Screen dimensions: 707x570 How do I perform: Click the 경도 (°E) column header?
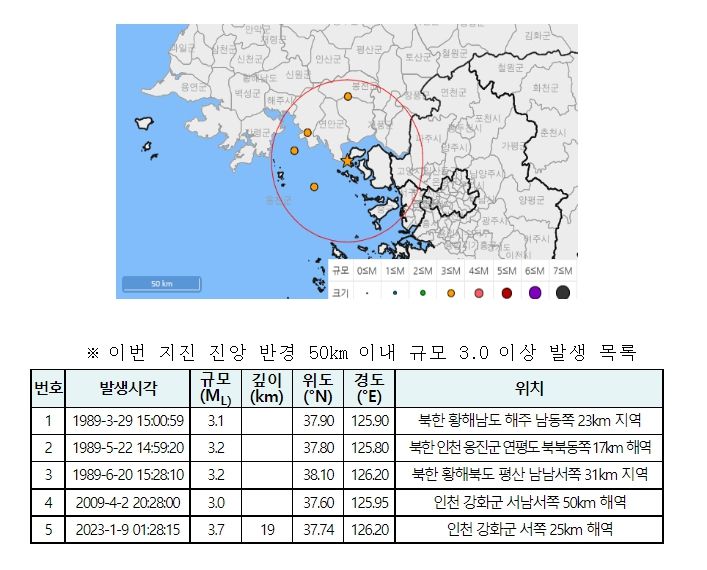pyautogui.click(x=370, y=387)
